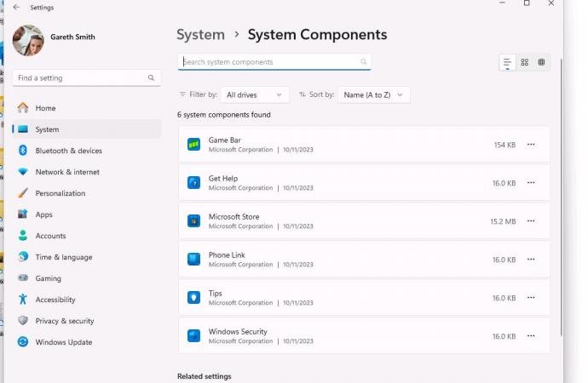Image resolution: width=588 pixels, height=383 pixels.
Task: Click the Get Help app icon
Action: (193, 183)
